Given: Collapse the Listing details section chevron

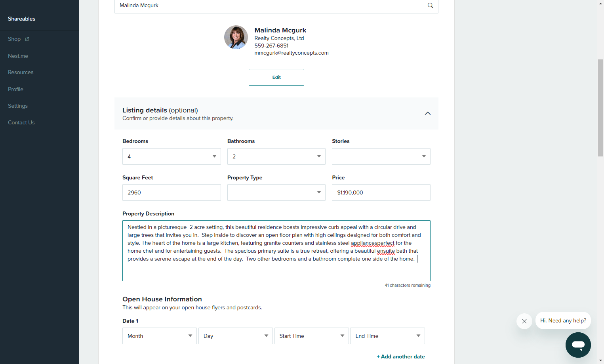Looking at the screenshot, I should point(428,113).
